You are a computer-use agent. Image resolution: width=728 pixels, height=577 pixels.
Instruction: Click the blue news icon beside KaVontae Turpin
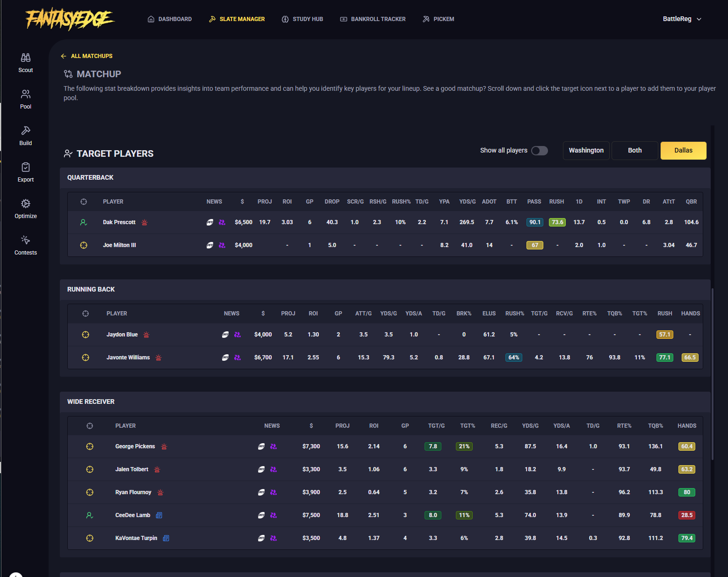point(166,538)
